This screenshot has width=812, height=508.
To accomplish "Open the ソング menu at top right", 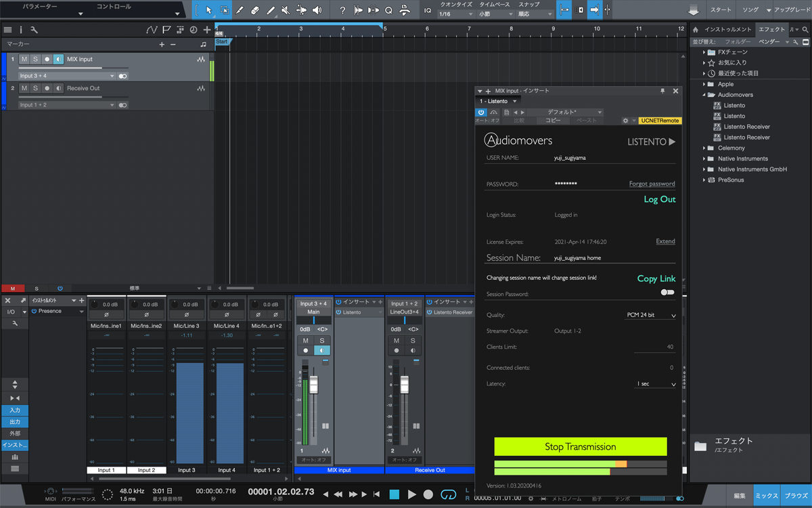I will point(750,10).
